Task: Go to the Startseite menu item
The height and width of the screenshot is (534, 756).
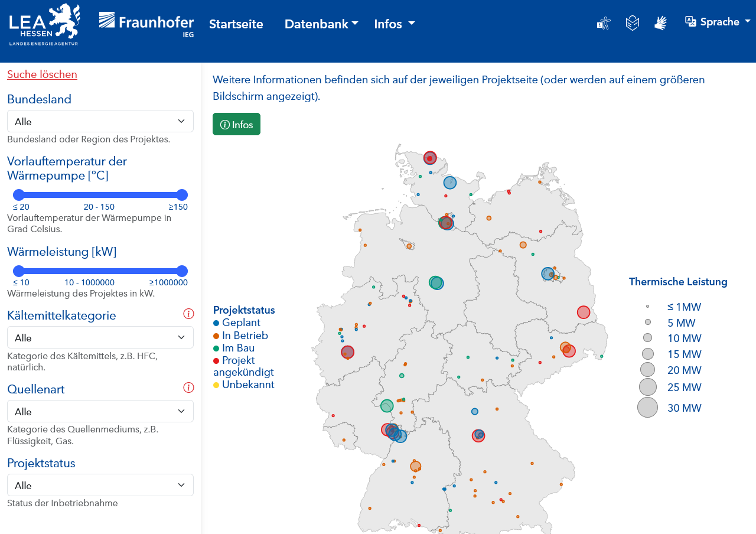Action: point(236,24)
